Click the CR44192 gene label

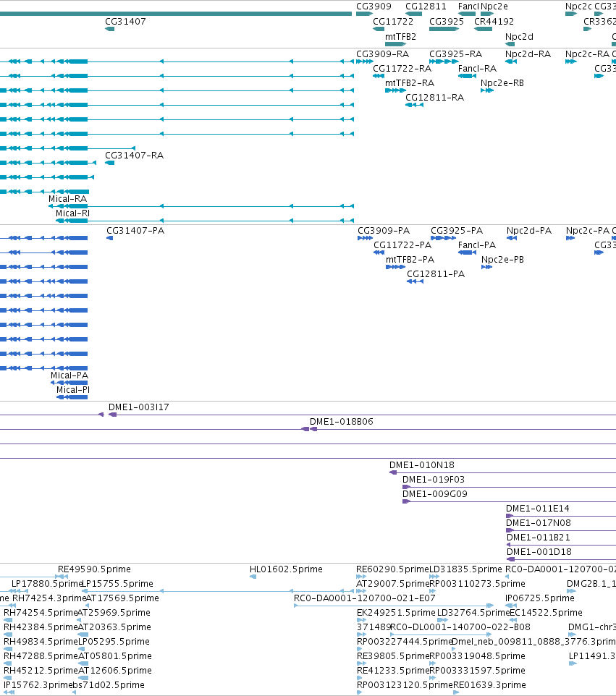494,22
